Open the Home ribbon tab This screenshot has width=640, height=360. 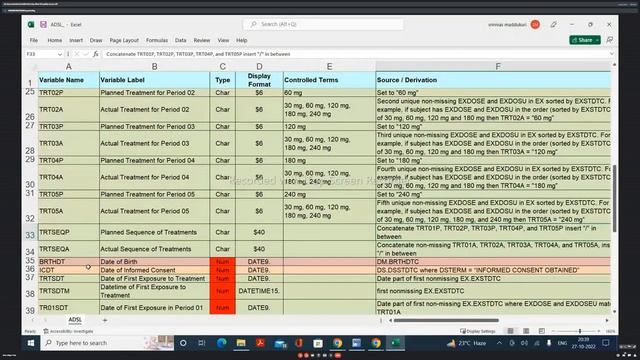55,40
